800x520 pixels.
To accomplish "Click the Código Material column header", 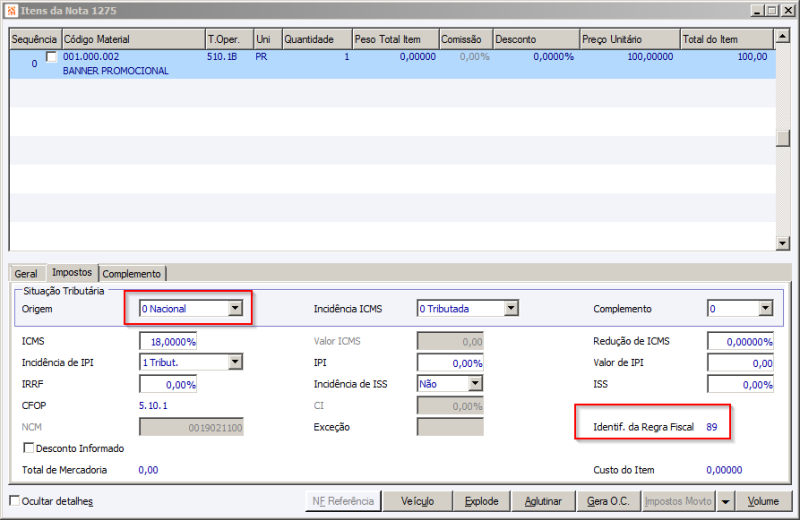I will pyautogui.click(x=133, y=39).
